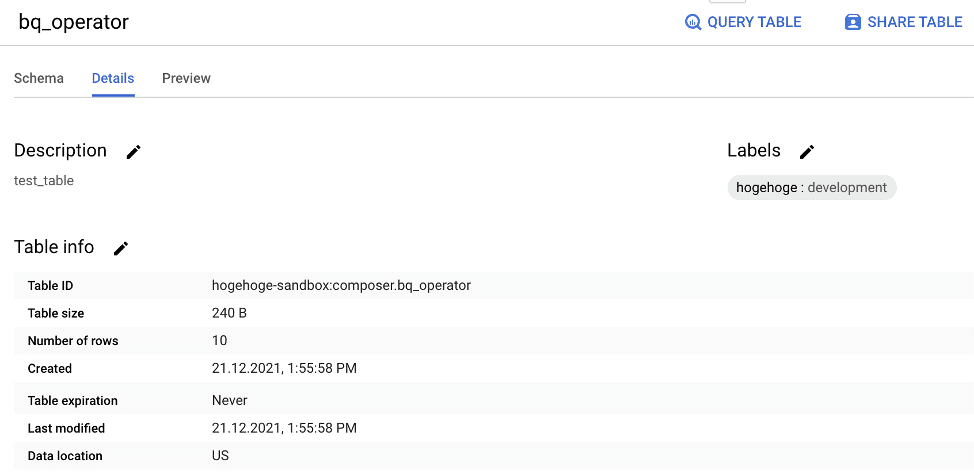Click the SHARE TABLE text button

tap(914, 22)
